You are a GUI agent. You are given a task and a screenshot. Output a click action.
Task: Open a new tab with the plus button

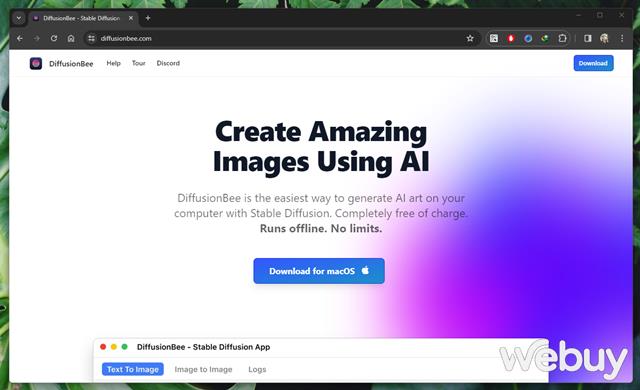(148, 18)
